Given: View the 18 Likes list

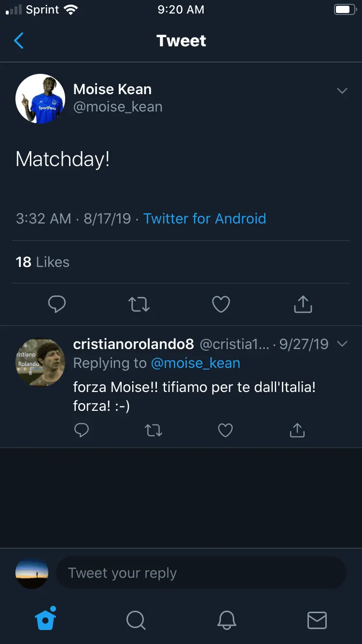Looking at the screenshot, I should 42,262.
